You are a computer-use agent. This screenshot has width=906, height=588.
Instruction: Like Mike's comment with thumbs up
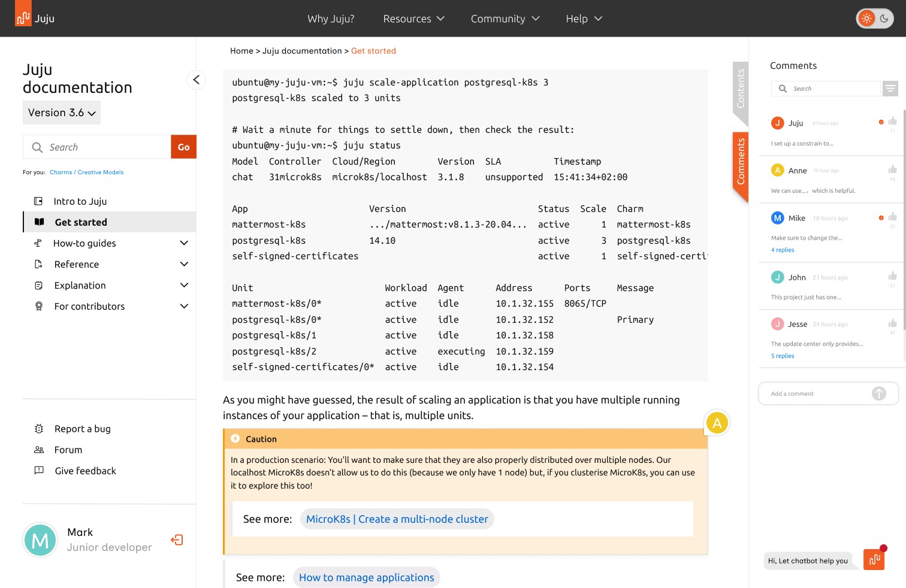[x=892, y=217]
